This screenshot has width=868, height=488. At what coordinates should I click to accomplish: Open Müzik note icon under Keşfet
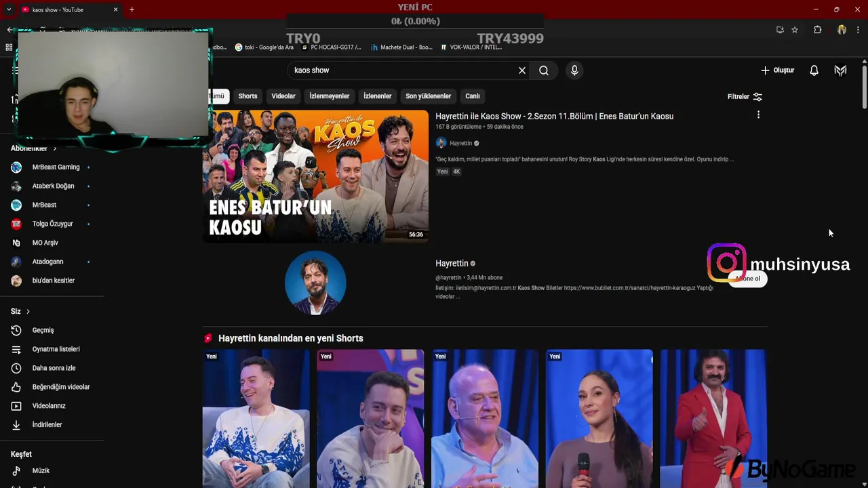[x=16, y=470]
